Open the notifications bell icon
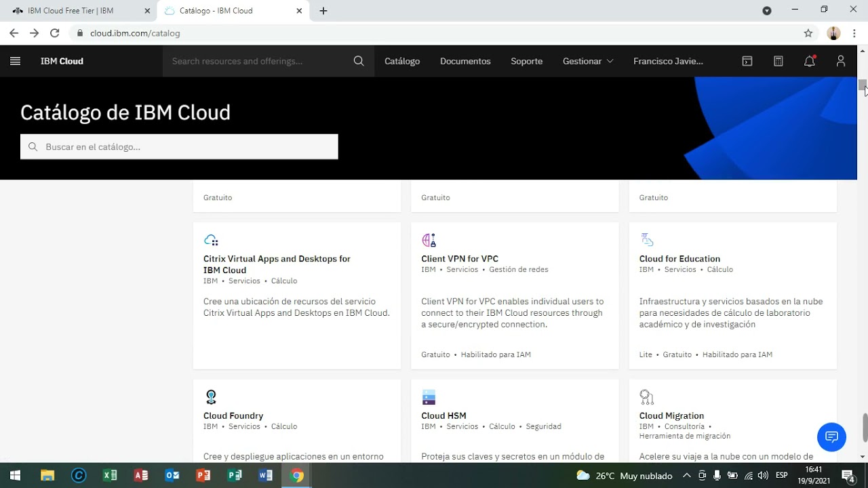 pyautogui.click(x=810, y=61)
